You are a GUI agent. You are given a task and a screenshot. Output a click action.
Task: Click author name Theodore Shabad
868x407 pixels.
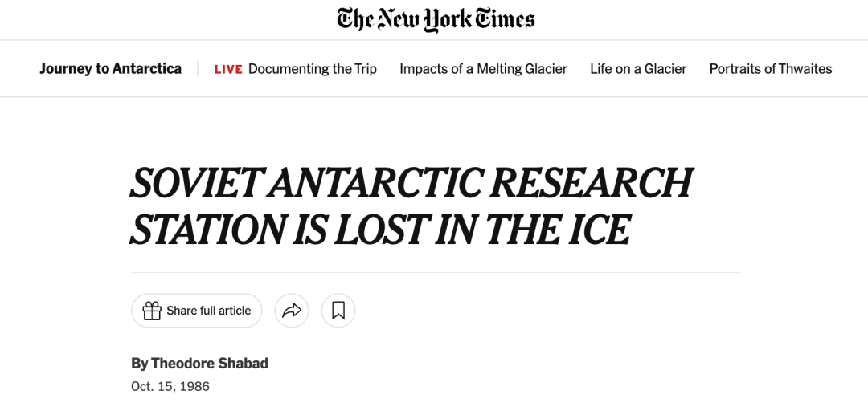pos(210,364)
